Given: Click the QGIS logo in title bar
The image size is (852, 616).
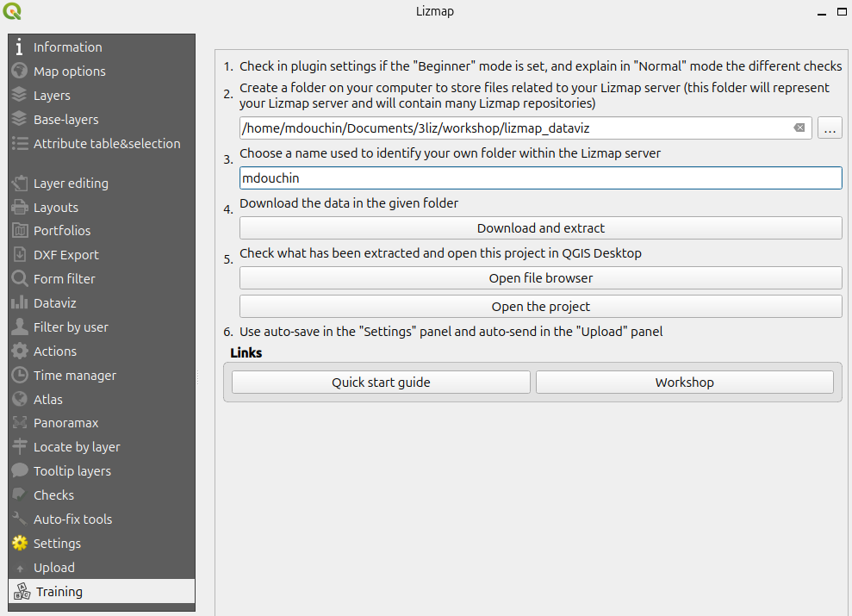Looking at the screenshot, I should (x=12, y=11).
